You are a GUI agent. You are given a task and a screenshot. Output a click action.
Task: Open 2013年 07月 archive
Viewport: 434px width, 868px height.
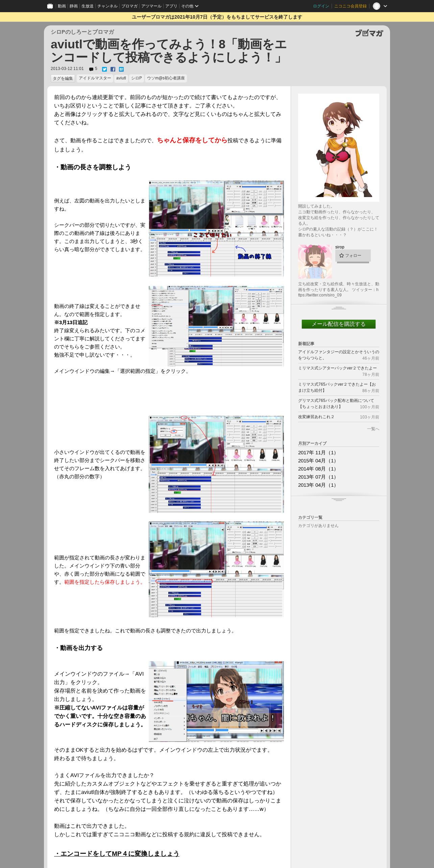click(x=317, y=477)
